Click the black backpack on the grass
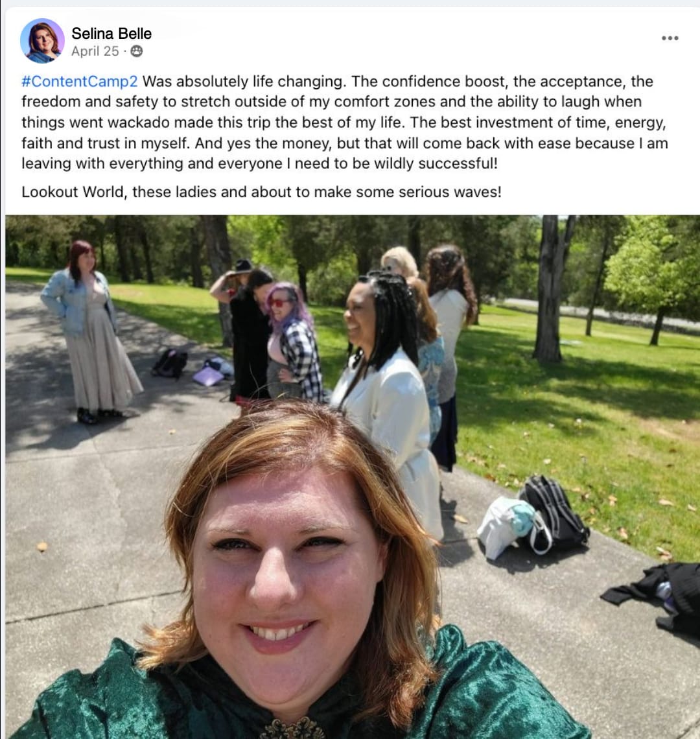700x739 pixels. click(555, 511)
